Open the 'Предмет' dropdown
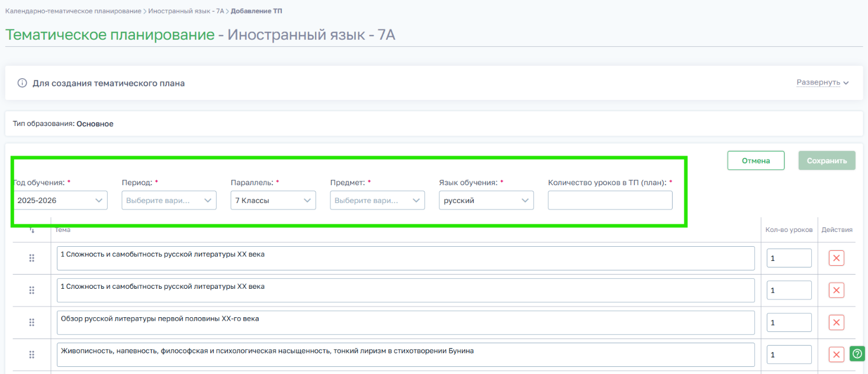The height and width of the screenshot is (374, 868). coord(378,200)
